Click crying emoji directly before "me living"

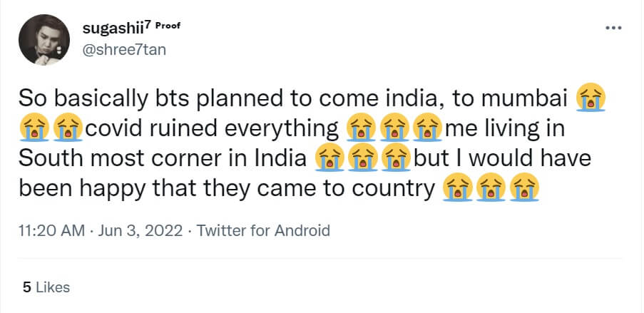427,128
